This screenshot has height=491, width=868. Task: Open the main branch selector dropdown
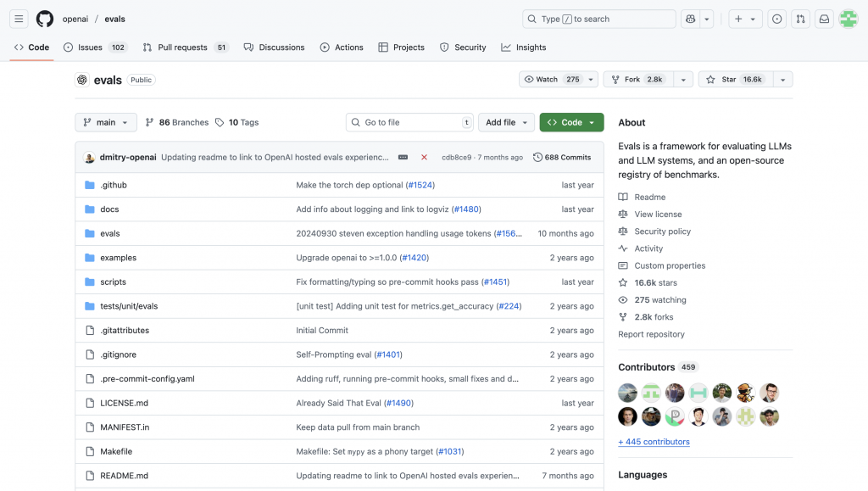(106, 122)
